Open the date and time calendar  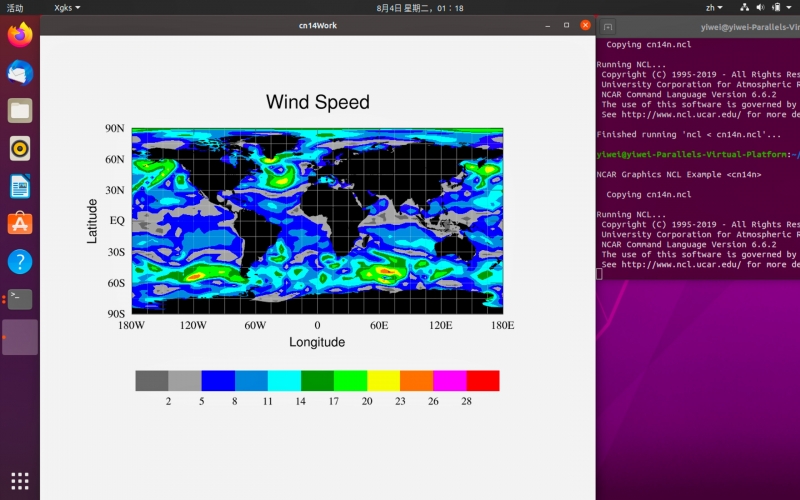420,7
